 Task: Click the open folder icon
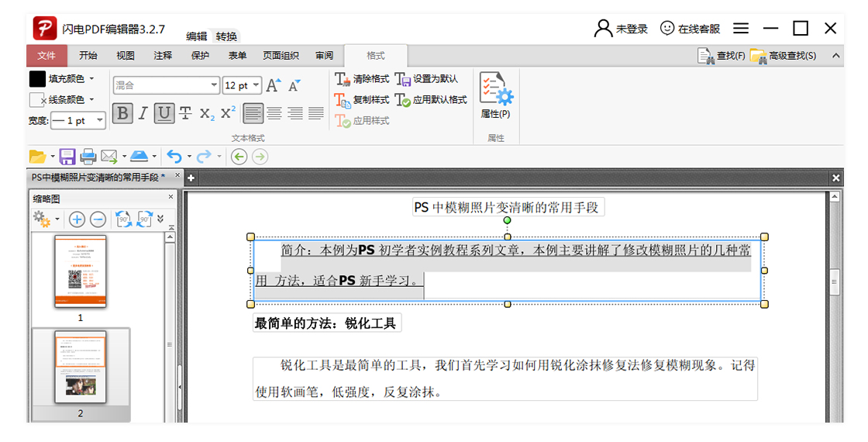coord(37,157)
